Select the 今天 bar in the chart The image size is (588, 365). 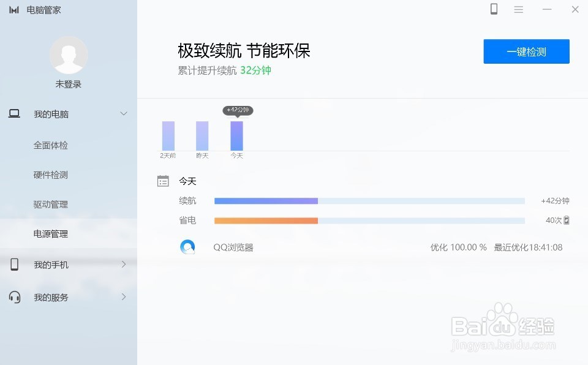click(237, 134)
